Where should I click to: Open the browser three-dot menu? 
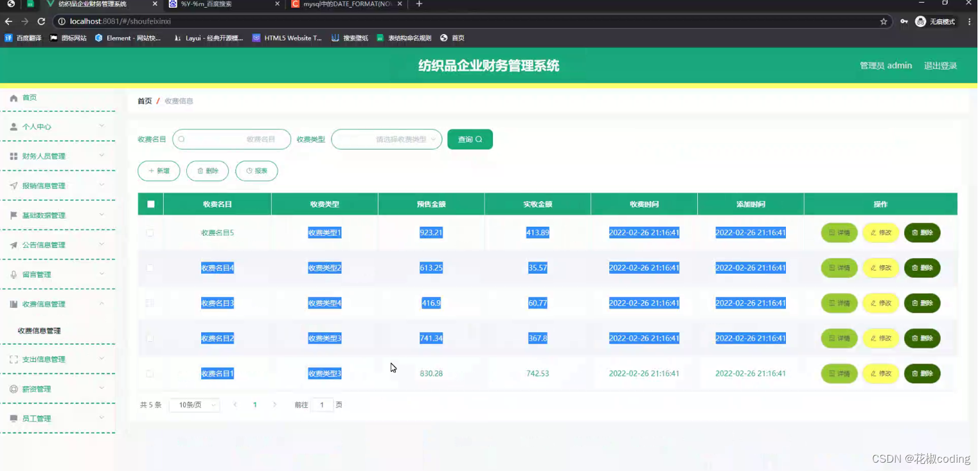969,21
